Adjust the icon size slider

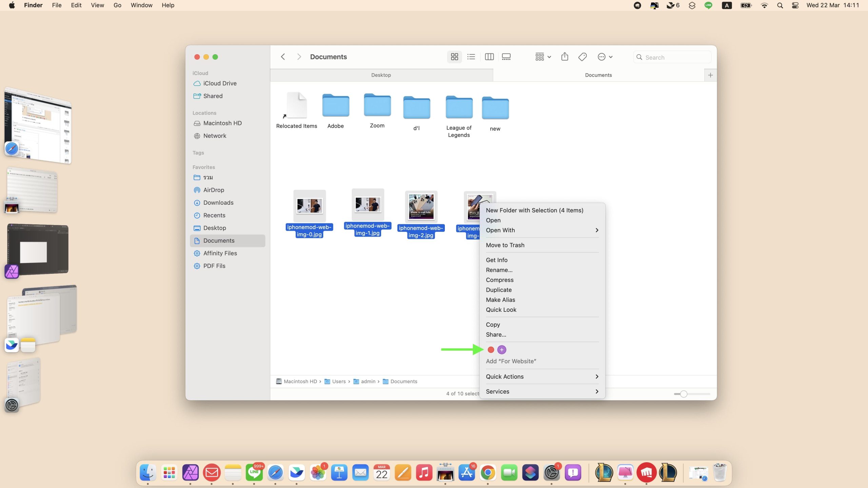[x=684, y=394]
